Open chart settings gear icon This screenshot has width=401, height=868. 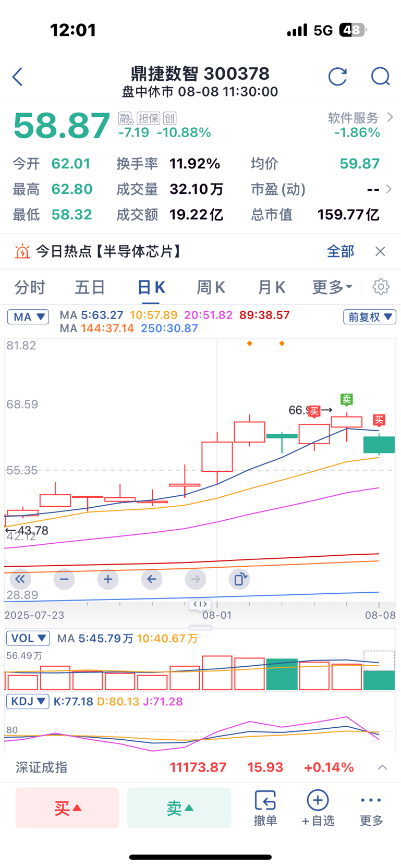381,287
